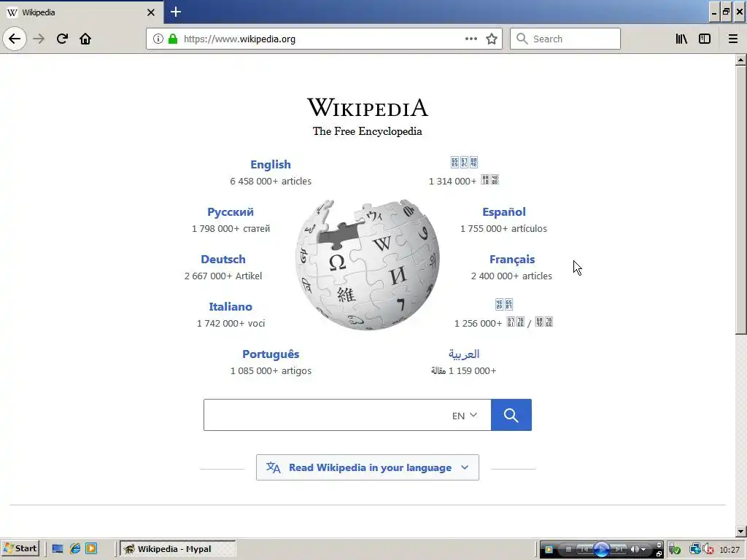
Task: Show site information via the info icon
Action: click(158, 39)
